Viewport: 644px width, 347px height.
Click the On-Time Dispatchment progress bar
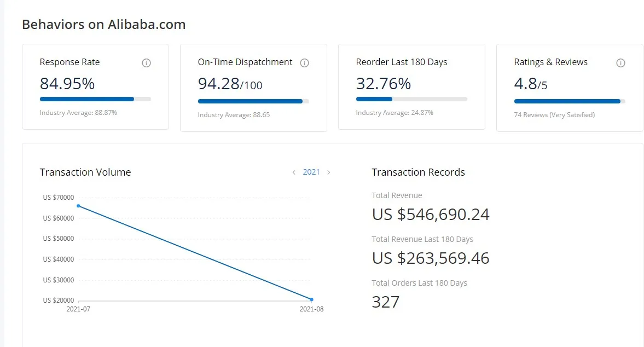coord(253,101)
